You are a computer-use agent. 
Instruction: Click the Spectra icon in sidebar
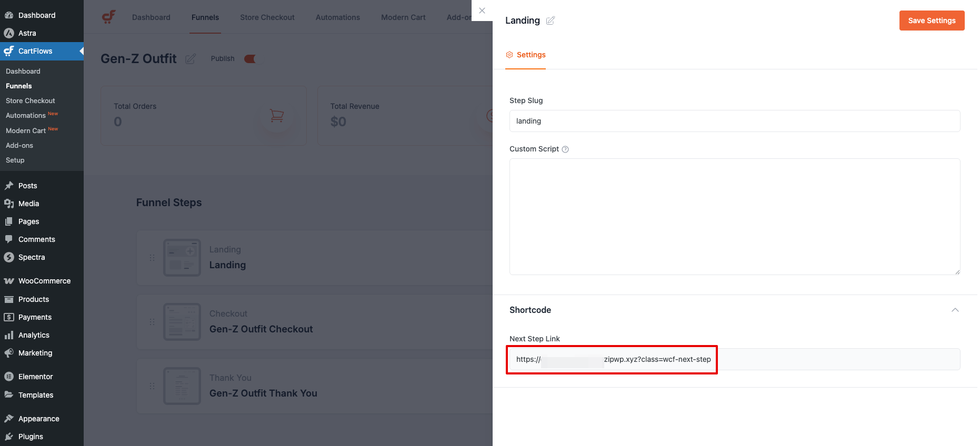coord(9,257)
